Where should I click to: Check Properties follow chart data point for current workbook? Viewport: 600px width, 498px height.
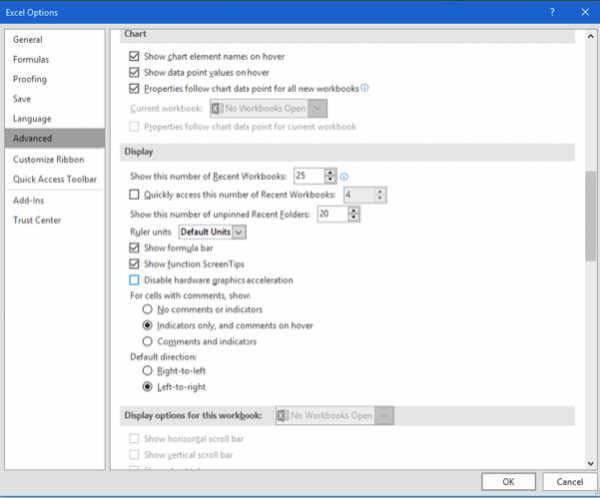[x=134, y=127]
